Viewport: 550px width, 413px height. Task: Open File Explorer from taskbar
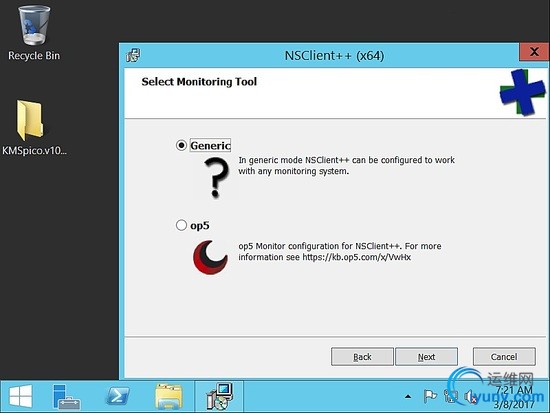click(x=169, y=397)
